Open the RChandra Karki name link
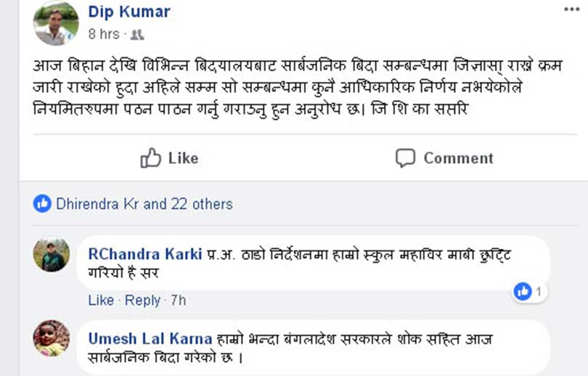The width and height of the screenshot is (588, 376). 145,254
